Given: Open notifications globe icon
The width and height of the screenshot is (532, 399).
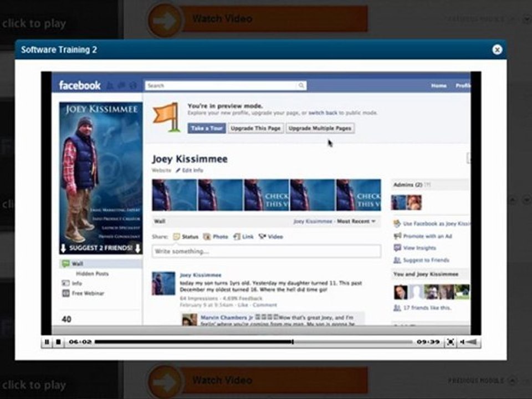Looking at the screenshot, I should pos(134,86).
